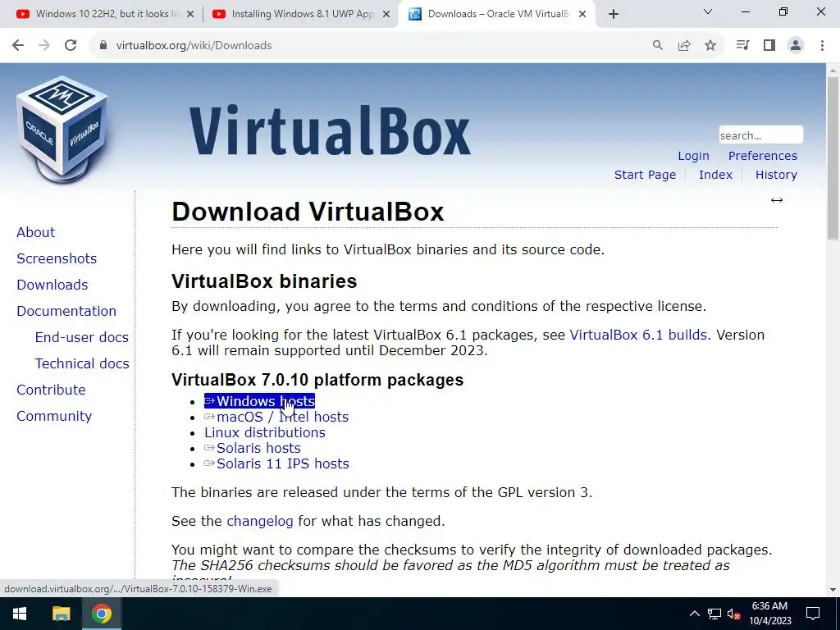840x630 pixels.
Task: Open the media control icon in toolbar
Action: click(x=742, y=46)
